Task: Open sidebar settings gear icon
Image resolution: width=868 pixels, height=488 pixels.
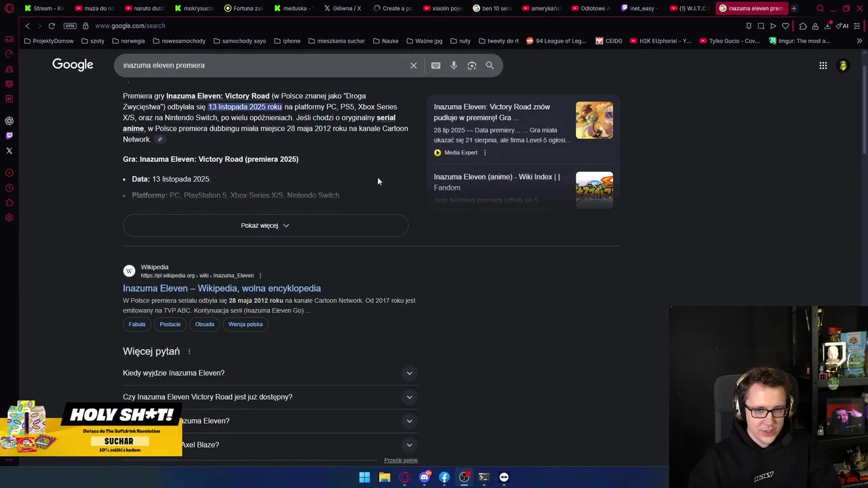Action: pyautogui.click(x=9, y=218)
